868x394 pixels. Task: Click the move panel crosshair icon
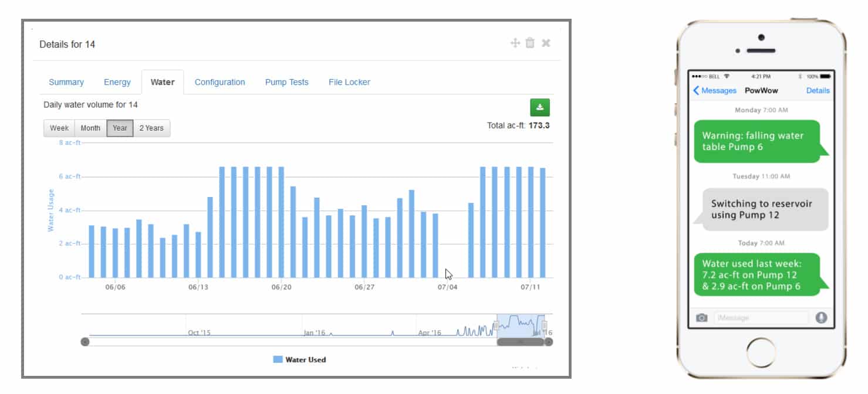515,43
